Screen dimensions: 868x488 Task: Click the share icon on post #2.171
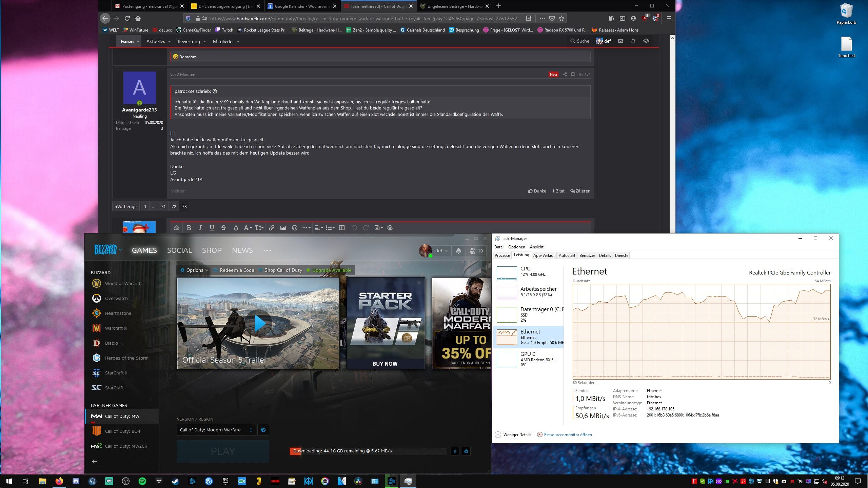point(565,74)
